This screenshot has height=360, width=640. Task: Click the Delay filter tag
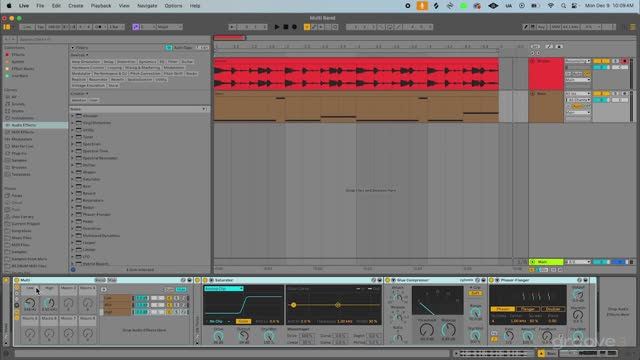109,62
